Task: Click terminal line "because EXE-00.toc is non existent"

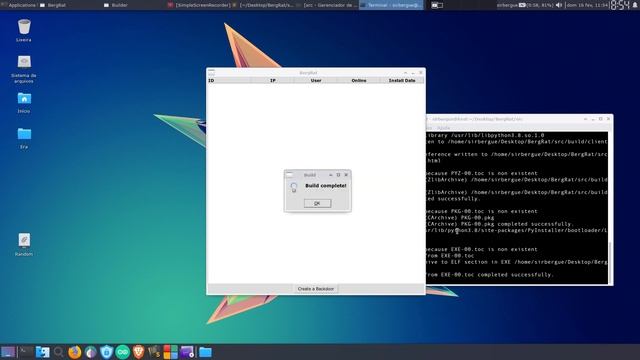Action: pyautogui.click(x=482, y=249)
